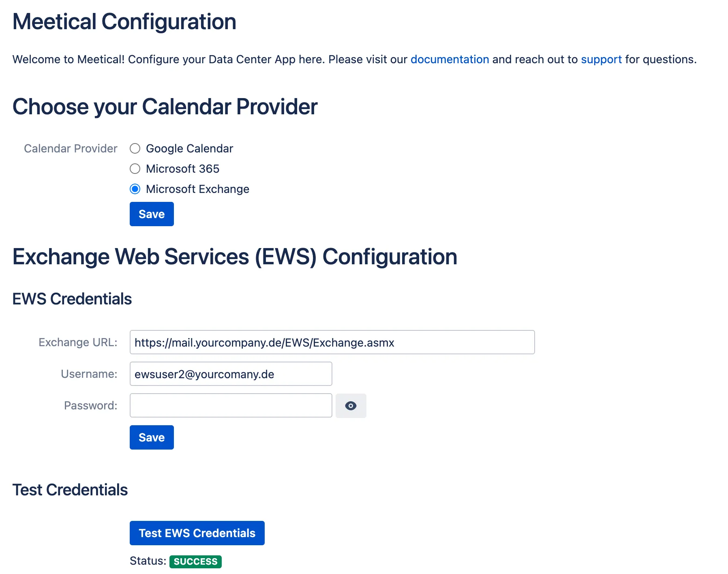Screen dimensions: 728x574
Task: Click the Choose your Calendar Provider heading
Action: coord(165,107)
